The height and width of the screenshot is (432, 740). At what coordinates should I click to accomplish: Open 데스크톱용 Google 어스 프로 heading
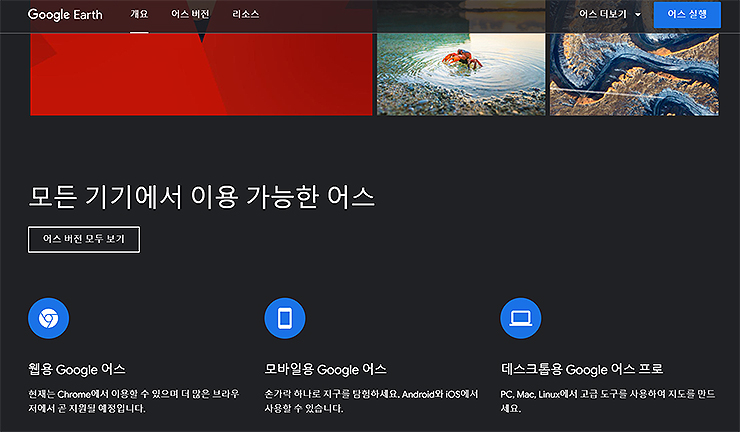pyautogui.click(x=582, y=369)
